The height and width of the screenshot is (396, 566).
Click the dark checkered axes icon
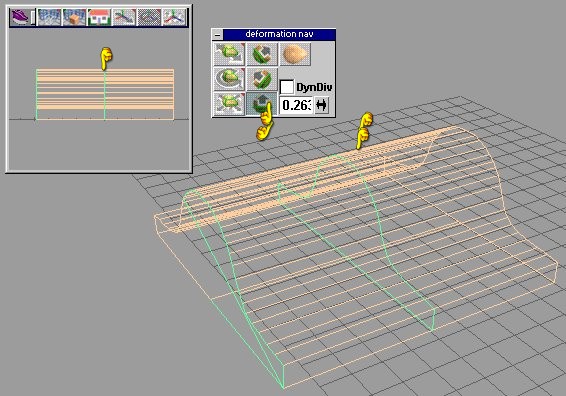149,17
